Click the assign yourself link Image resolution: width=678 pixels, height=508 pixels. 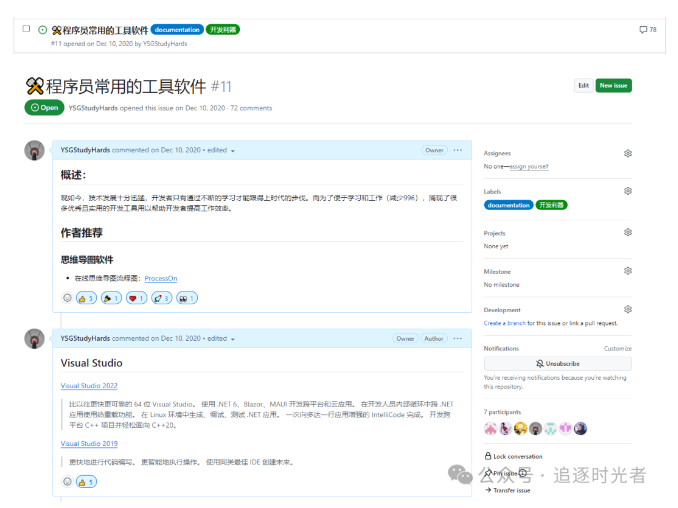[529, 166]
